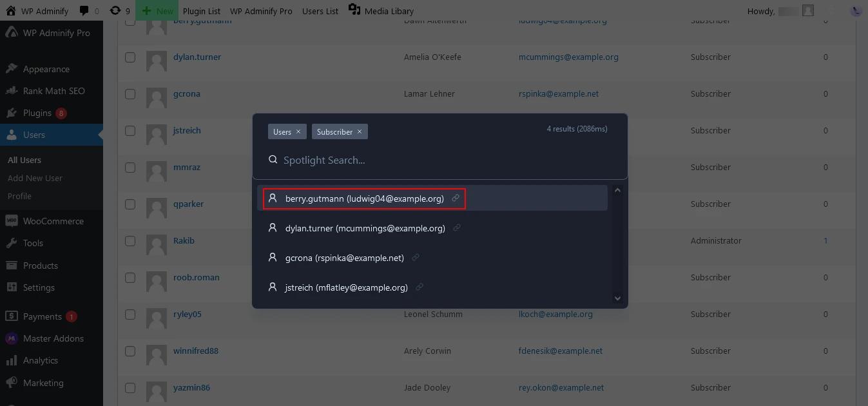Click the Analytics chart icon in sidebar
Screen dimensions: 868x406
pos(11,360)
